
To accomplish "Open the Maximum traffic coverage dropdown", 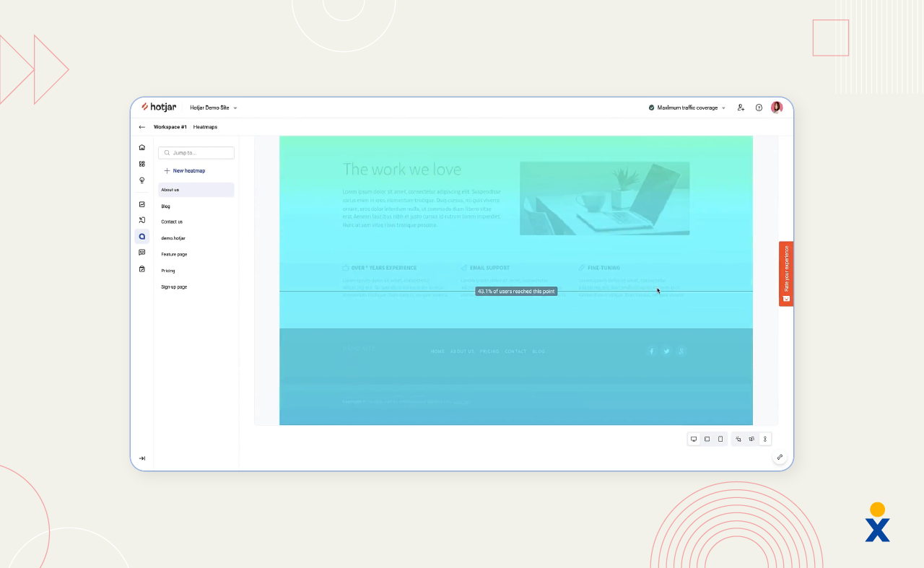I will [x=687, y=108].
